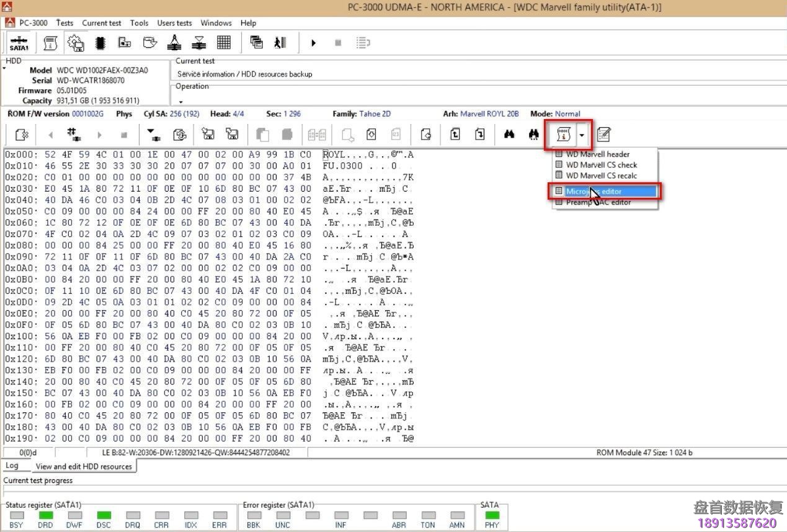Click the SATA1 port selector icon
Screen dimensions: 787x532
pos(19,43)
